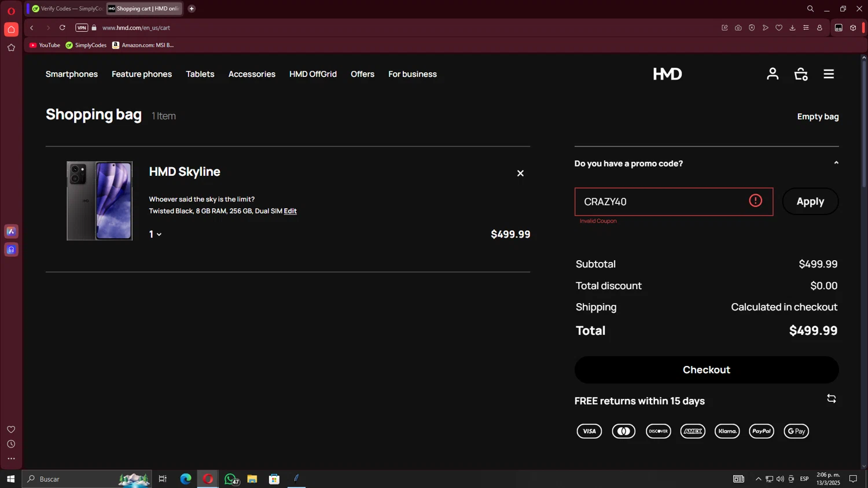Open Opera sidebar history clock icon
The height and width of the screenshot is (488, 868).
pos(11,444)
